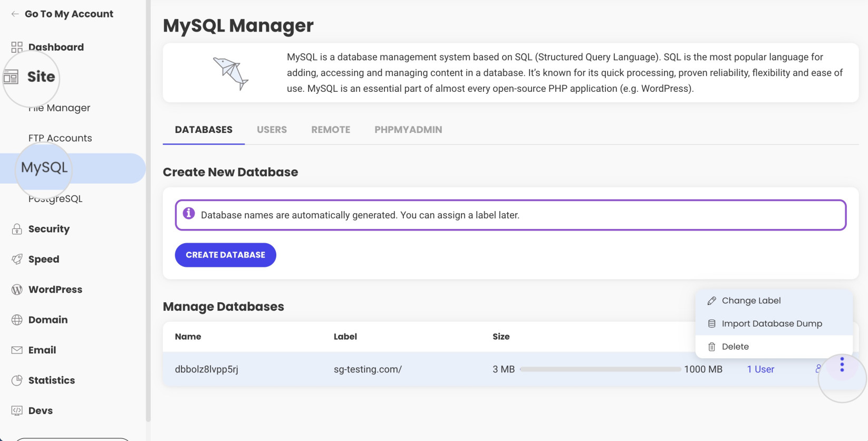This screenshot has width=868, height=441.
Task: Click the database name dbbolz8lvpp5rj
Action: (207, 369)
